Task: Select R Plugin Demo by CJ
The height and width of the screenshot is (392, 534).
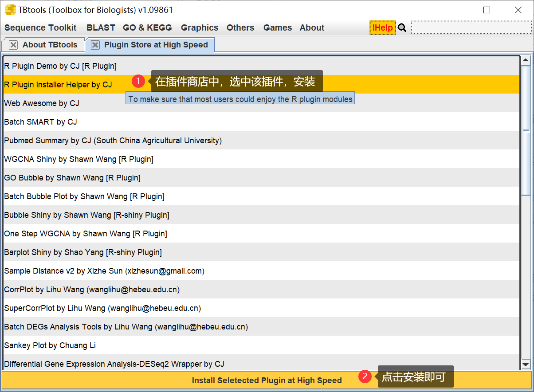Action: (x=261, y=66)
